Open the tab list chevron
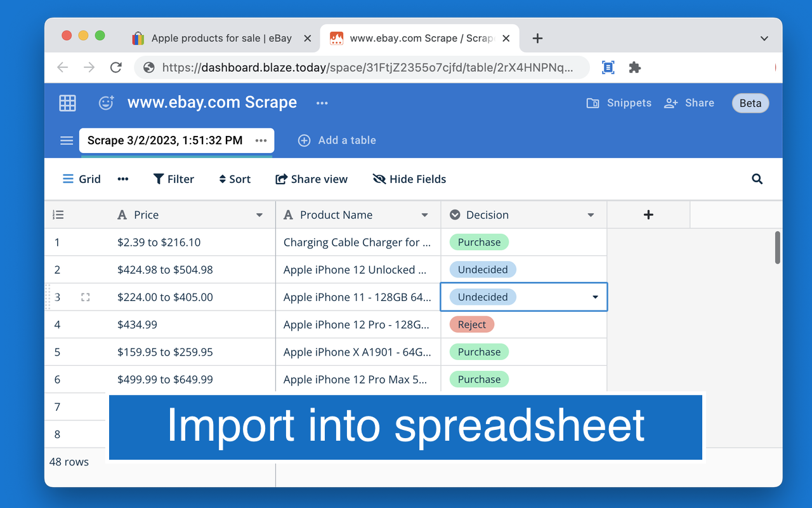The width and height of the screenshot is (812, 508). [x=764, y=38]
